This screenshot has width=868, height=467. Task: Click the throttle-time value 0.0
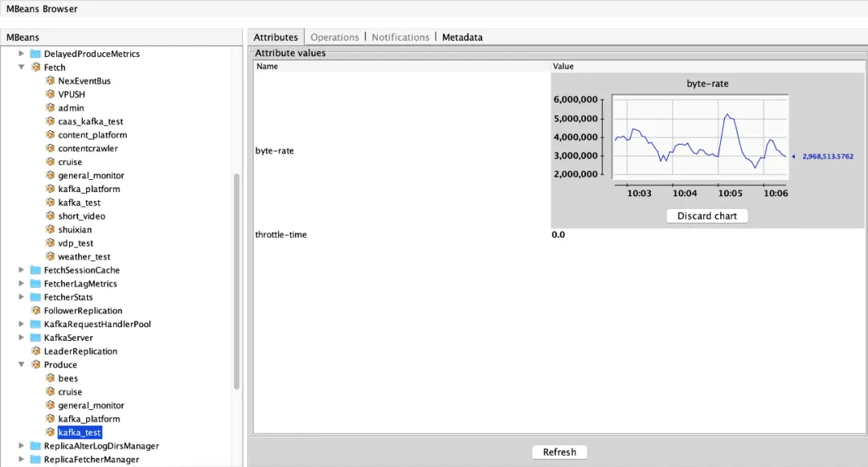(x=558, y=235)
